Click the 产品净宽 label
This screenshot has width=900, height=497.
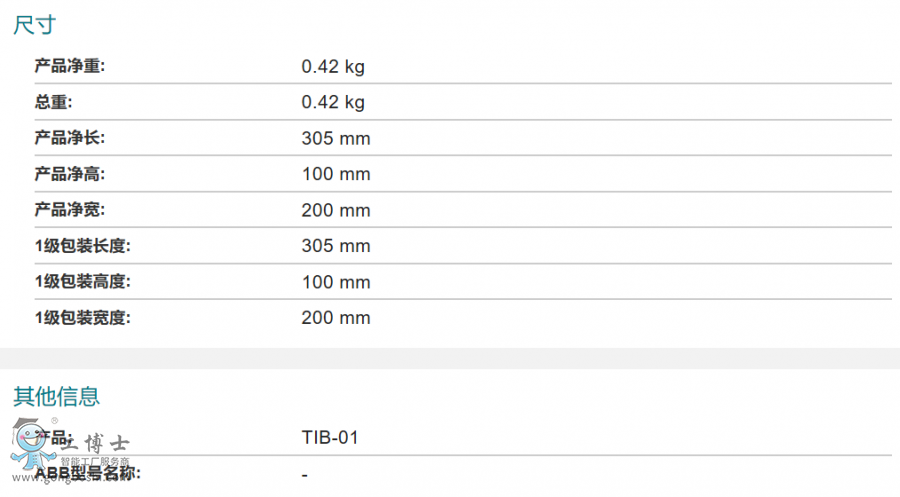[70, 210]
